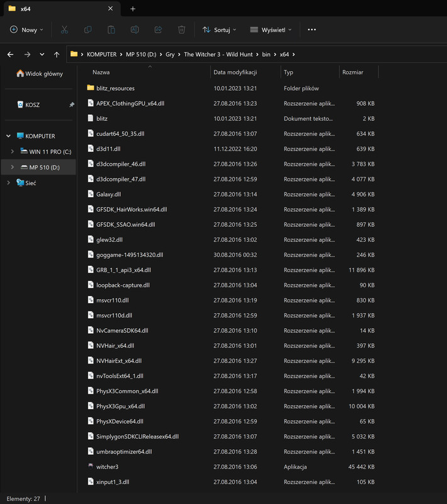Screen dimensions: 447x504
Task: Click the Cut scissors icon
Action: tap(64, 30)
